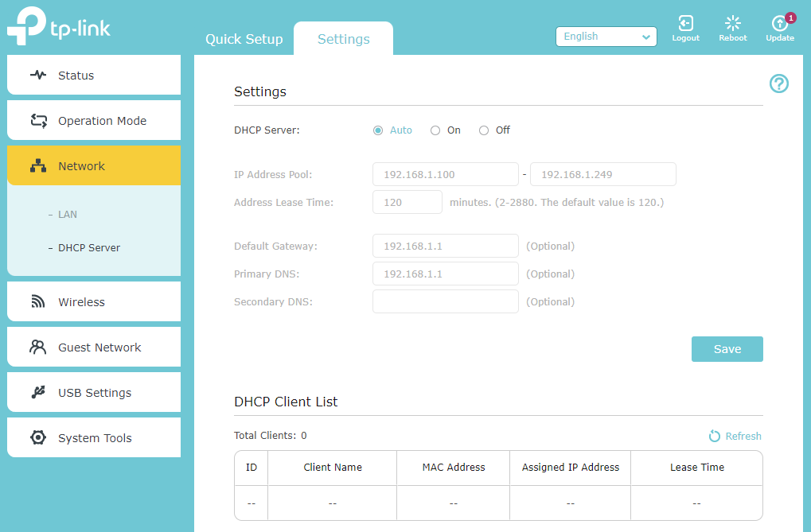Image resolution: width=811 pixels, height=532 pixels.
Task: Click the System Tools gear icon
Action: coord(37,437)
